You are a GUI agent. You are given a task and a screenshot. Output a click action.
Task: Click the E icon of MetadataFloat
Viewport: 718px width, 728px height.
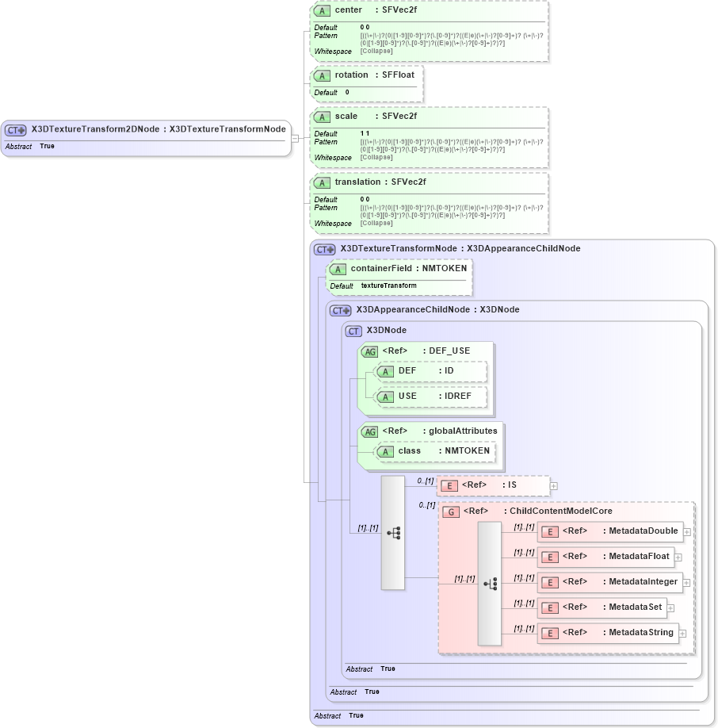(550, 557)
